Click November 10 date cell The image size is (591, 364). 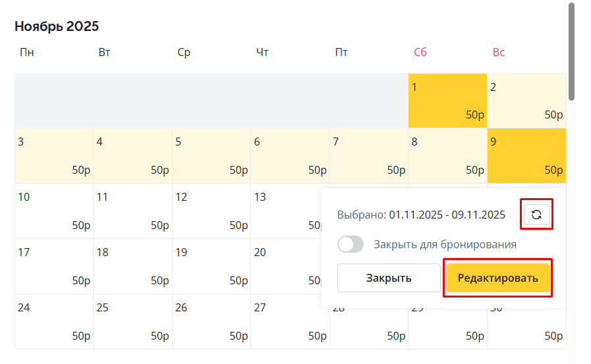point(54,211)
